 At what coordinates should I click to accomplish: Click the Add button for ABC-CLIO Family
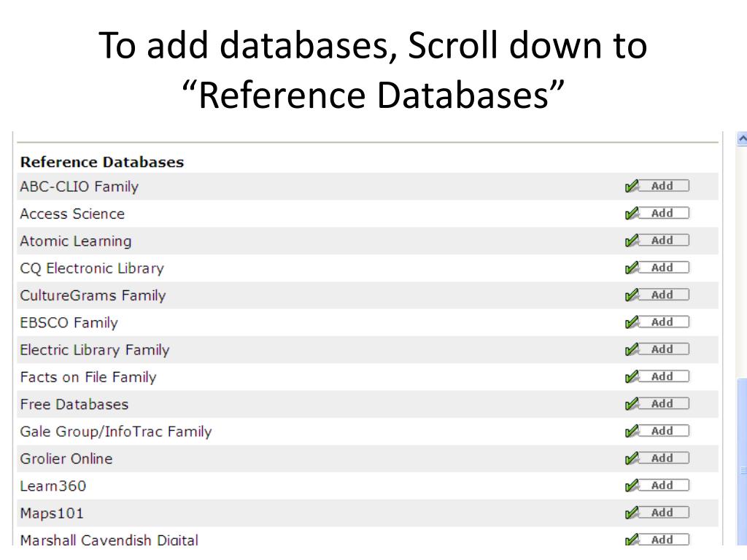[x=657, y=186]
